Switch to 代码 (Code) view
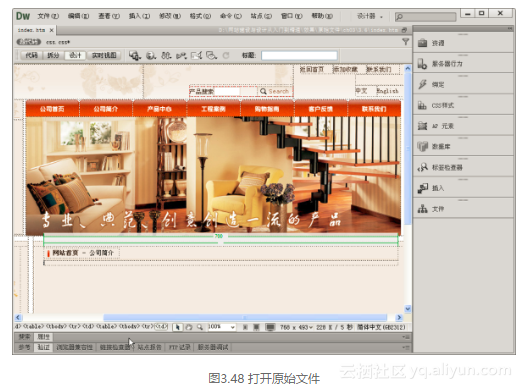 click(x=32, y=55)
